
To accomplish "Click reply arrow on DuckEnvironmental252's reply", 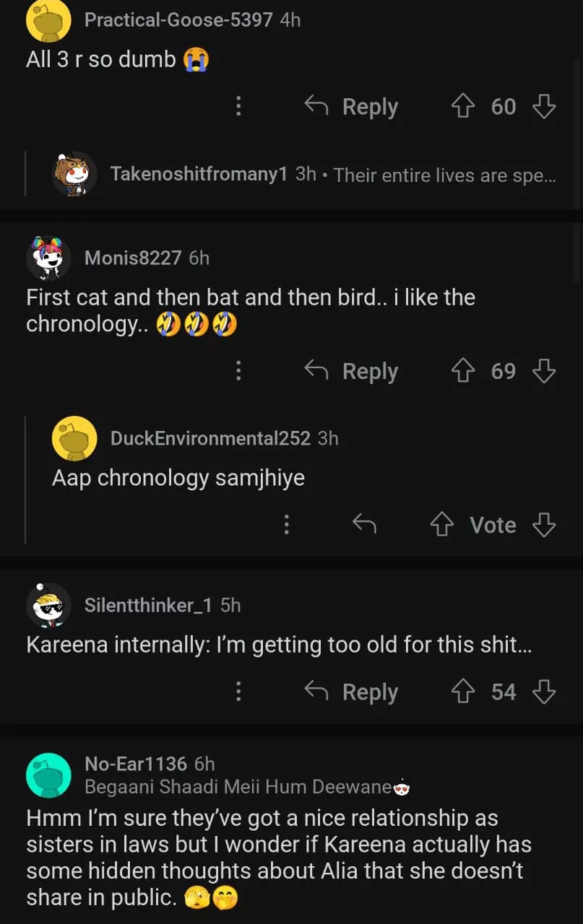I will click(x=364, y=525).
